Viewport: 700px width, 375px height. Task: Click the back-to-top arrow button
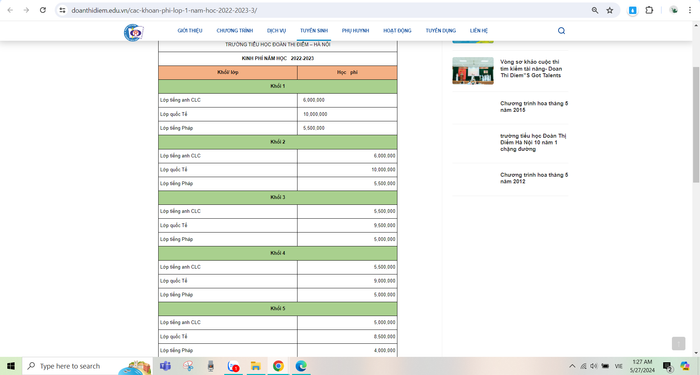(678, 343)
